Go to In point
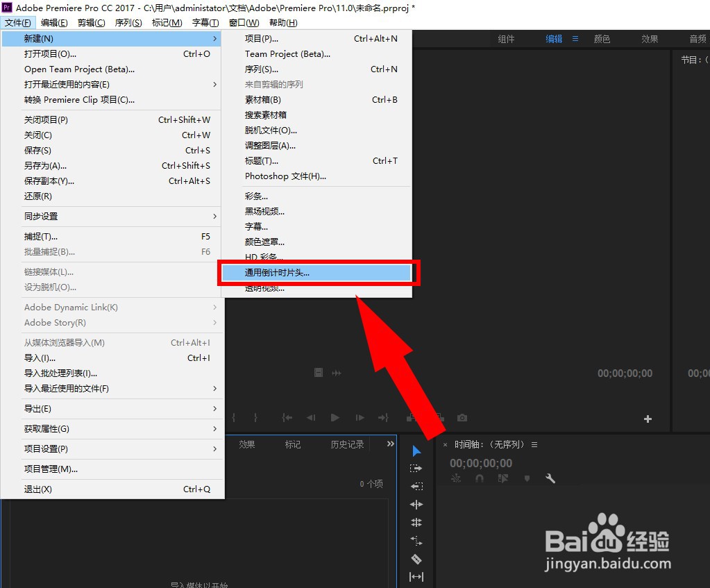This screenshot has height=588, width=710. [x=287, y=418]
